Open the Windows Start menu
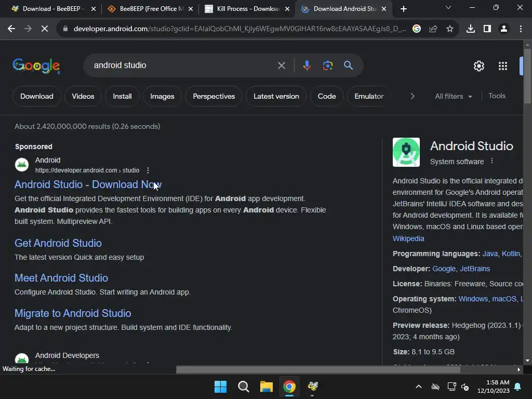The width and height of the screenshot is (532, 399). click(x=220, y=387)
